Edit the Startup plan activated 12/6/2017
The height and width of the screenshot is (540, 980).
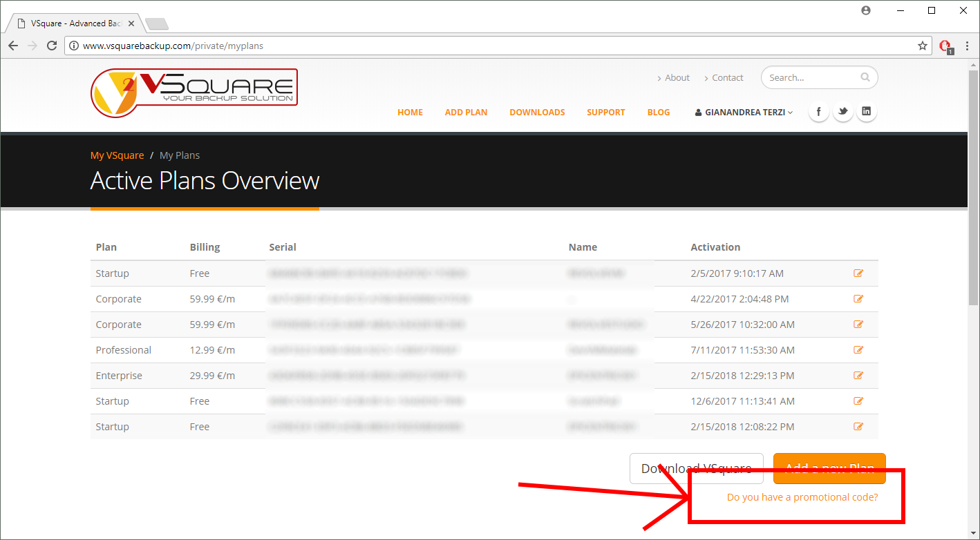pyautogui.click(x=858, y=401)
